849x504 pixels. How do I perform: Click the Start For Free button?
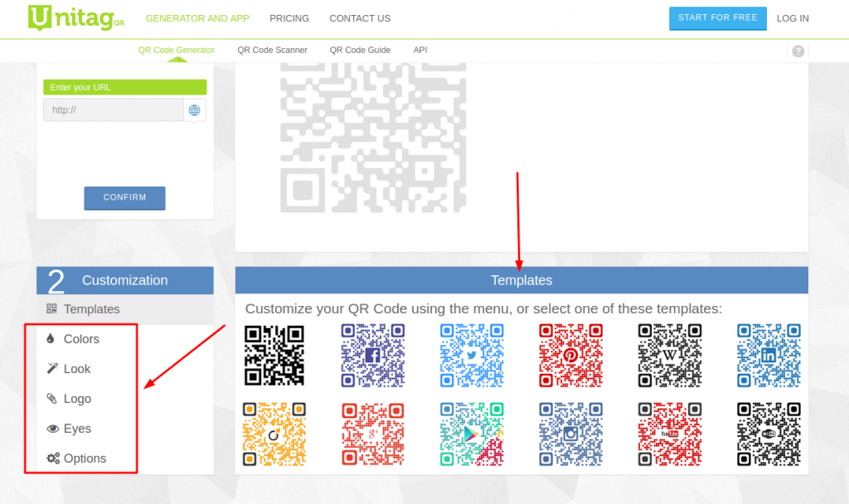pyautogui.click(x=717, y=17)
